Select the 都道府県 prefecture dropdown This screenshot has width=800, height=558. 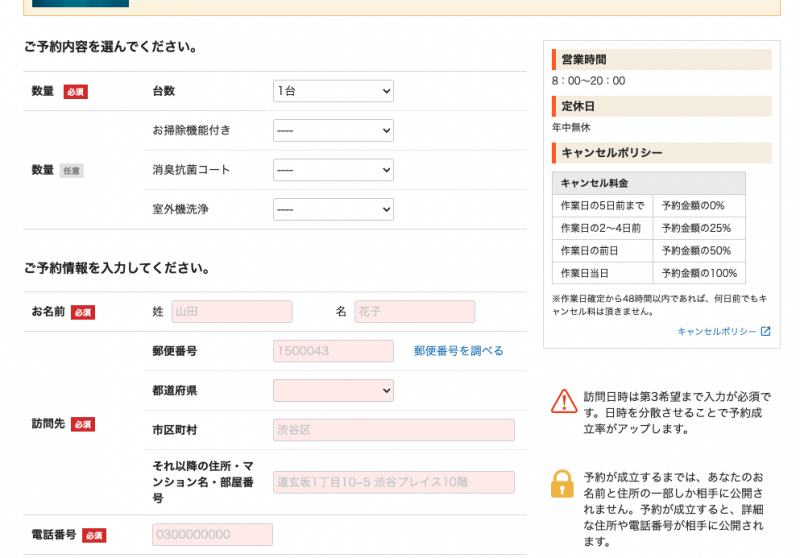coord(333,390)
